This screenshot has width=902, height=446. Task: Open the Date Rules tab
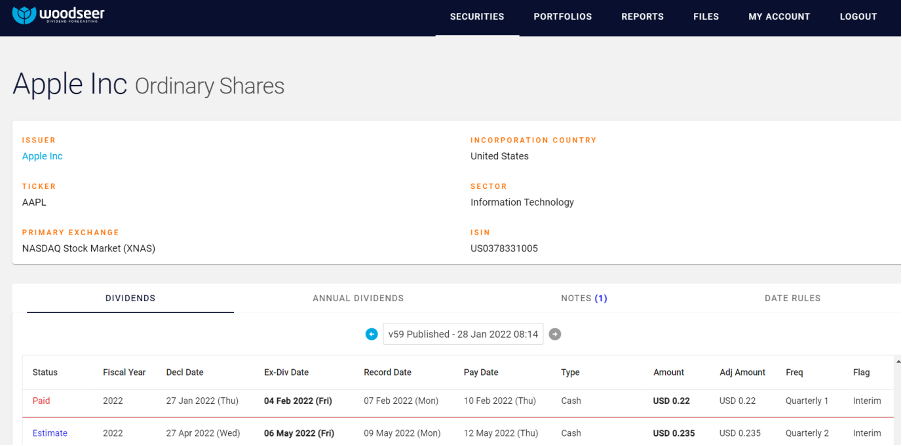coord(792,298)
